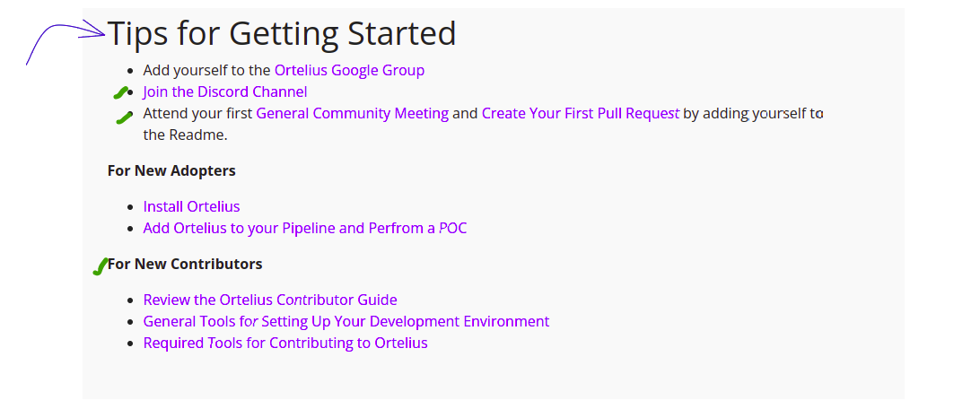
Task: Click Required Tools for Contributing to Ortelius
Action: [284, 343]
